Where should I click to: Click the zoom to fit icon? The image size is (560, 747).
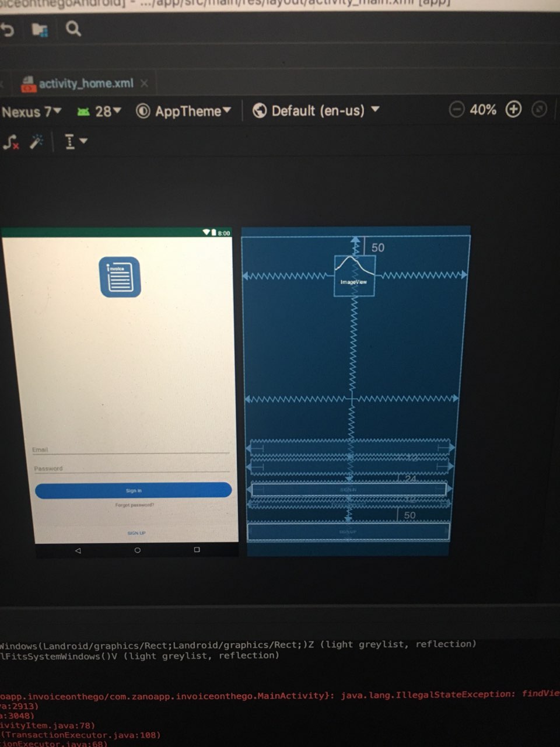(x=540, y=109)
